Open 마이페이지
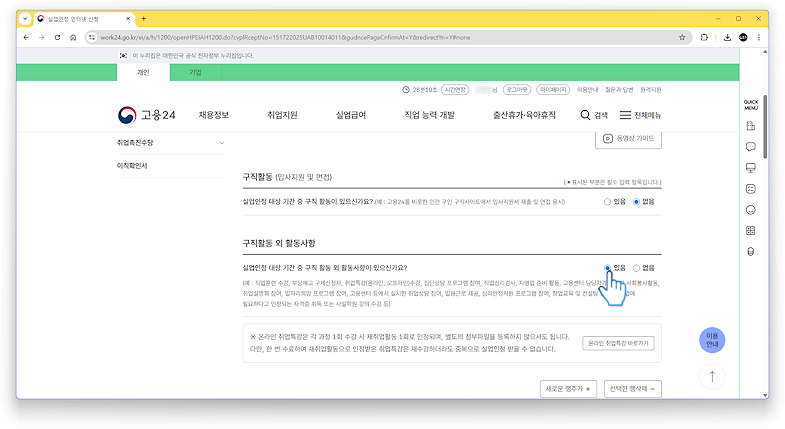Screen dimensions: 785x429 [553, 90]
